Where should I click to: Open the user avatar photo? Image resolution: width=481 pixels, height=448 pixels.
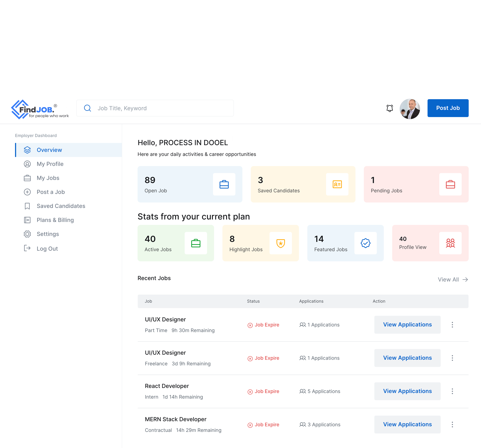(x=410, y=109)
